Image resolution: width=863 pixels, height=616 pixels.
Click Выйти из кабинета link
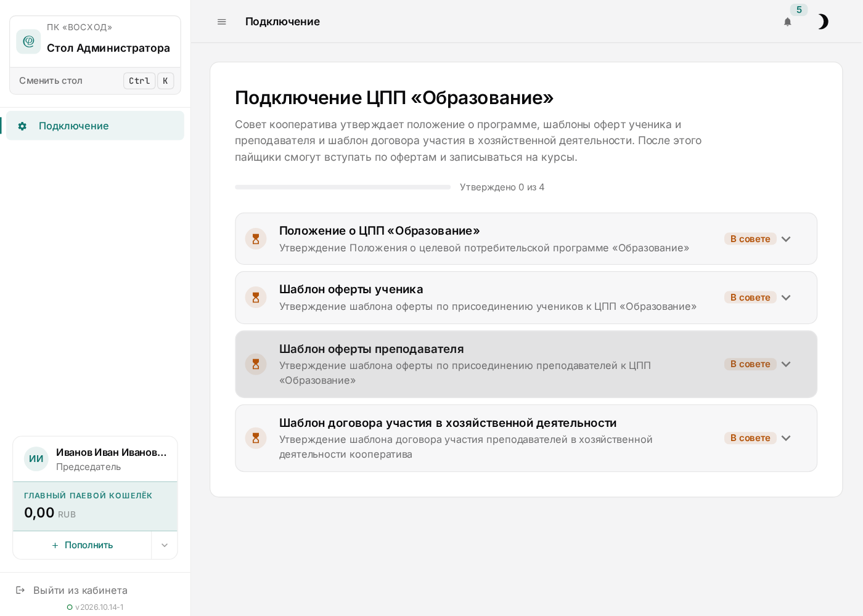point(80,590)
